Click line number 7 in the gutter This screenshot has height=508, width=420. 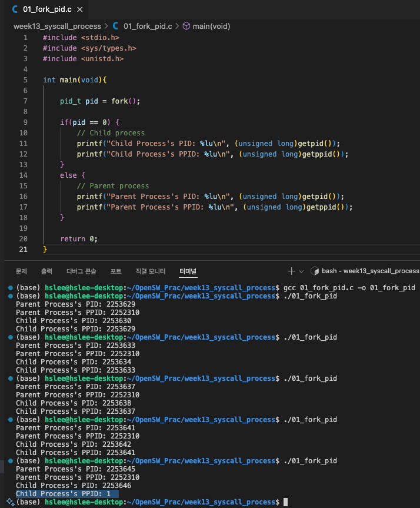(25, 101)
